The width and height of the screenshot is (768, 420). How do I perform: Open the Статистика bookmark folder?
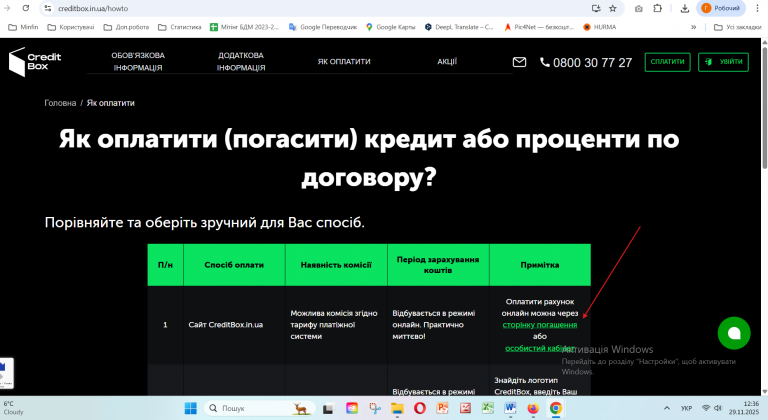(x=180, y=27)
